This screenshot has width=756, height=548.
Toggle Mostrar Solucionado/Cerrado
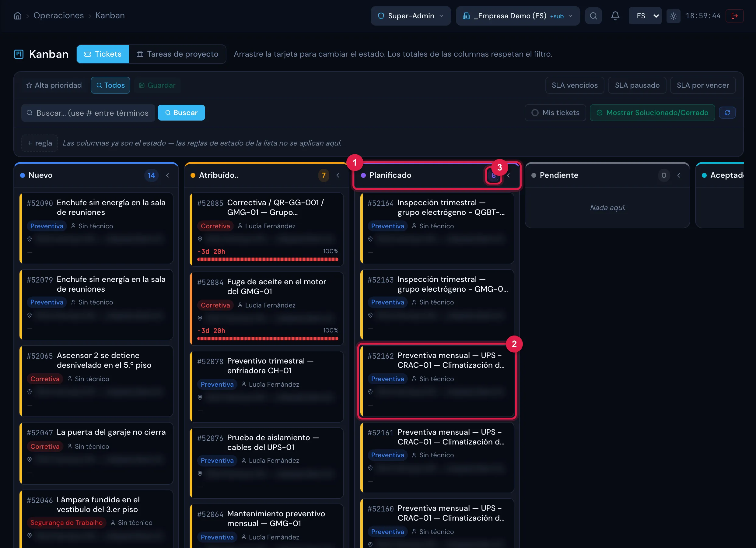652,113
